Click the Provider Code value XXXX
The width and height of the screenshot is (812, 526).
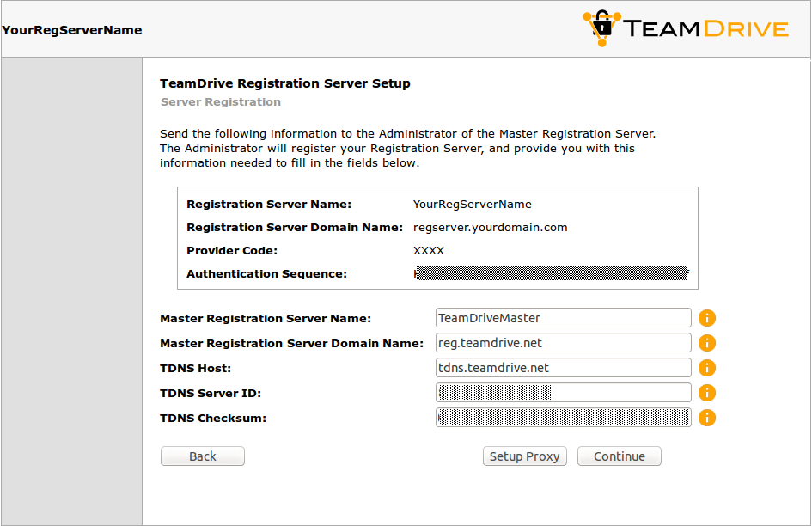[x=429, y=251]
